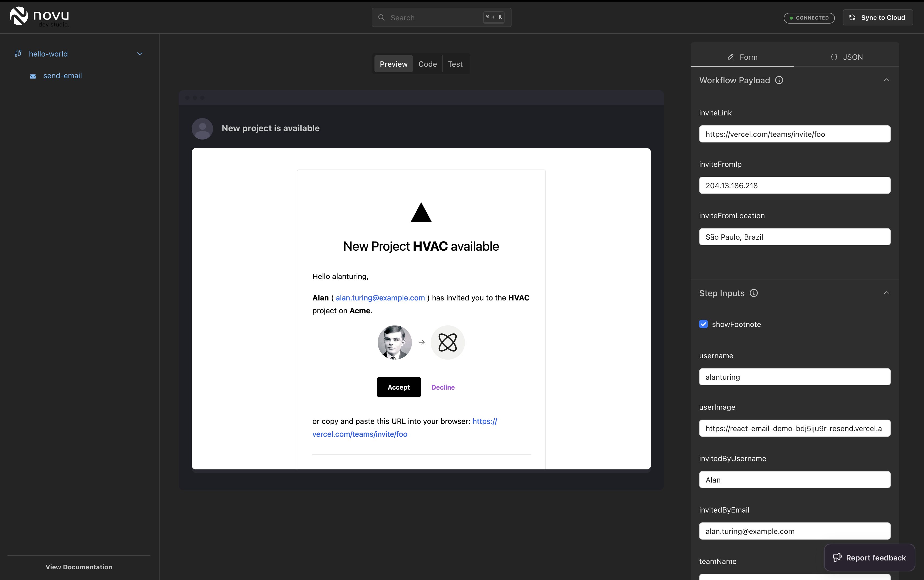This screenshot has width=924, height=580.
Task: Collapse the Workflow Payload section
Action: (887, 80)
